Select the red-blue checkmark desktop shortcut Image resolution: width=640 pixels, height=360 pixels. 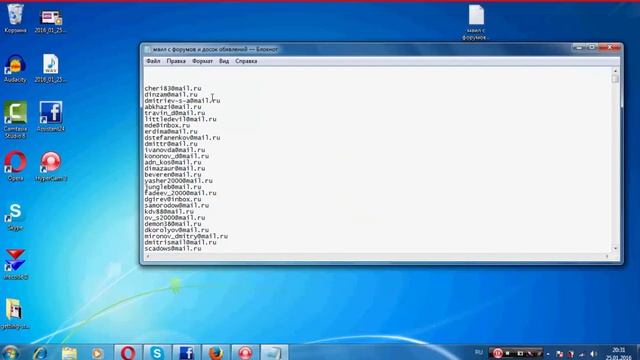tap(16, 264)
